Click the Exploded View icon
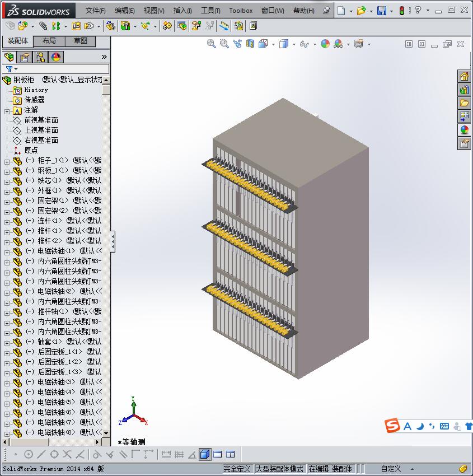Viewport: 473px width, 476px height. pos(196,26)
